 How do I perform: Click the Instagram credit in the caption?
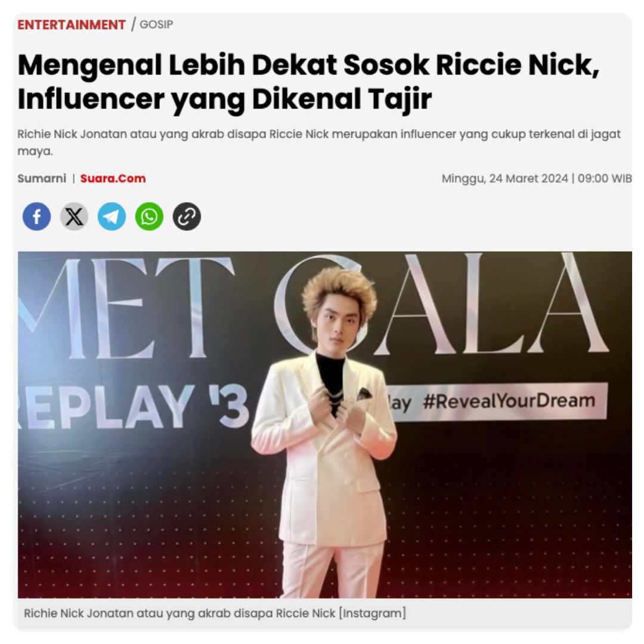click(372, 613)
